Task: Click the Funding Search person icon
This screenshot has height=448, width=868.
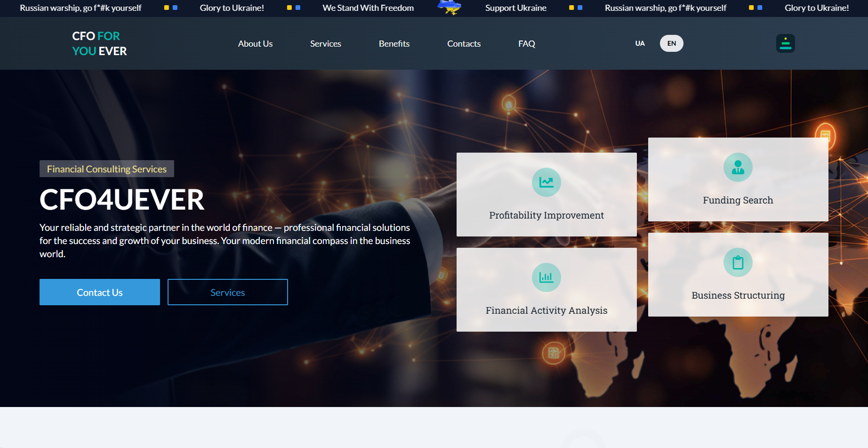Action: point(738,167)
